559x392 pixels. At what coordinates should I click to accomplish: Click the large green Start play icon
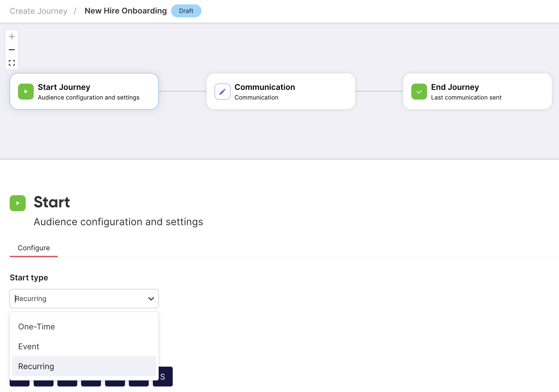[18, 203]
